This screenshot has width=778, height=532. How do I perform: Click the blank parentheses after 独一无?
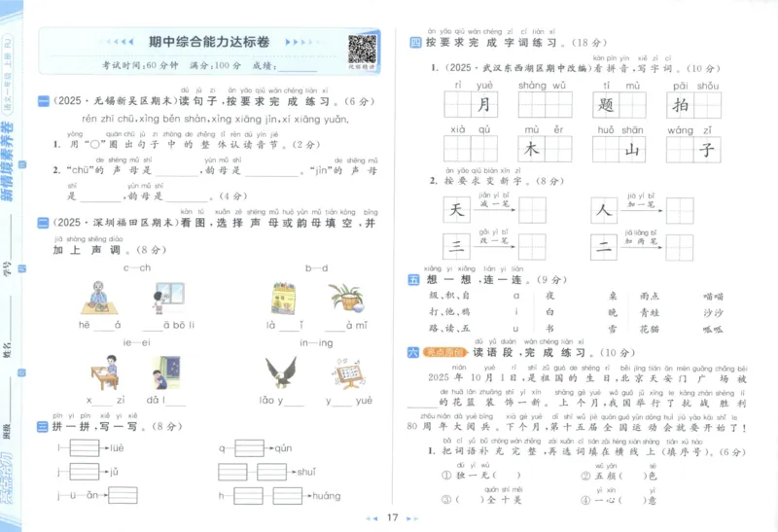[507, 476]
